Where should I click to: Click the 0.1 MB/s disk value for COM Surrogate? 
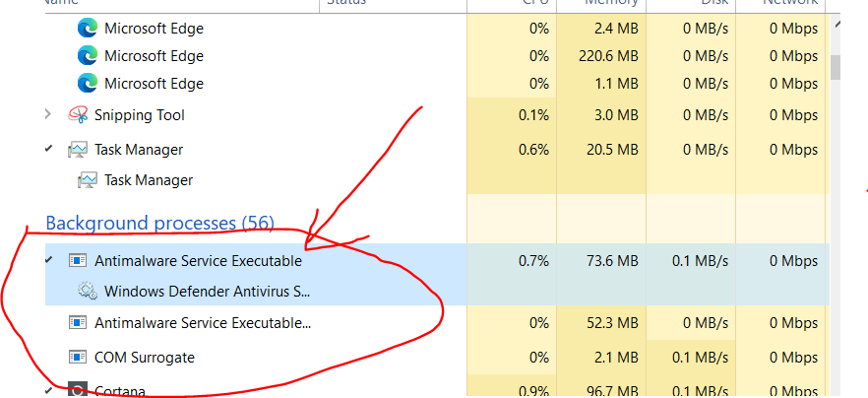pyautogui.click(x=700, y=358)
